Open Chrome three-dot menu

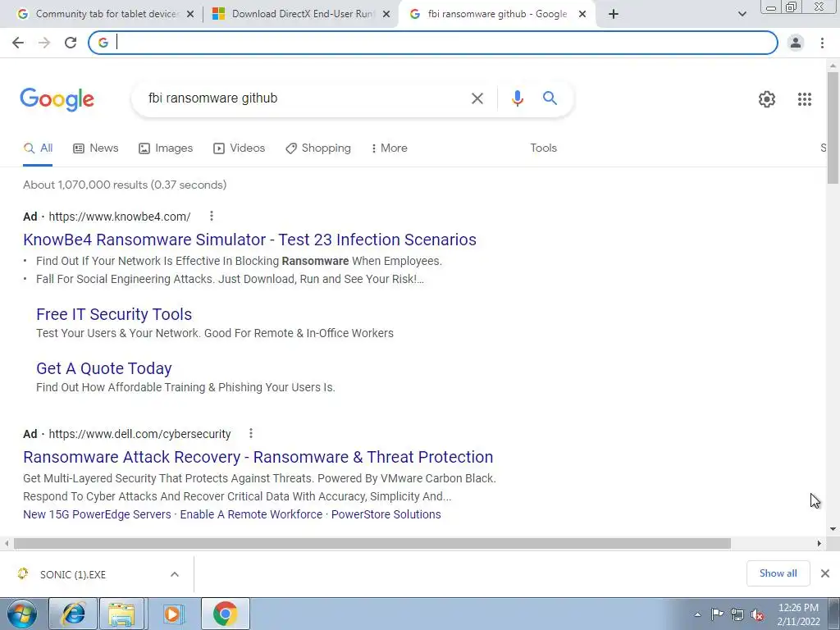(822, 43)
